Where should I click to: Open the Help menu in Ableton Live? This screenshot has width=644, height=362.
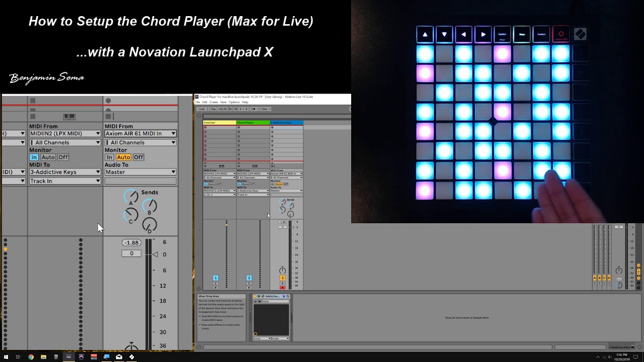coord(245,102)
